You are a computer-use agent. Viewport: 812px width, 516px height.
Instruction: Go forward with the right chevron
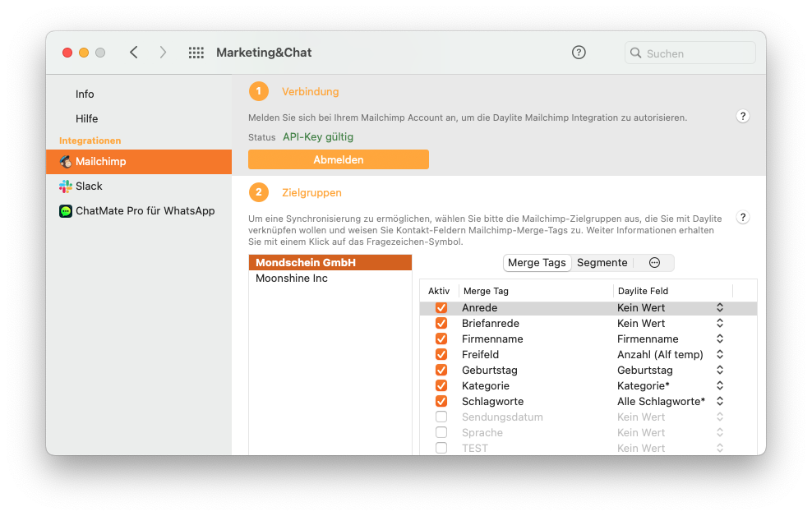[x=163, y=53]
